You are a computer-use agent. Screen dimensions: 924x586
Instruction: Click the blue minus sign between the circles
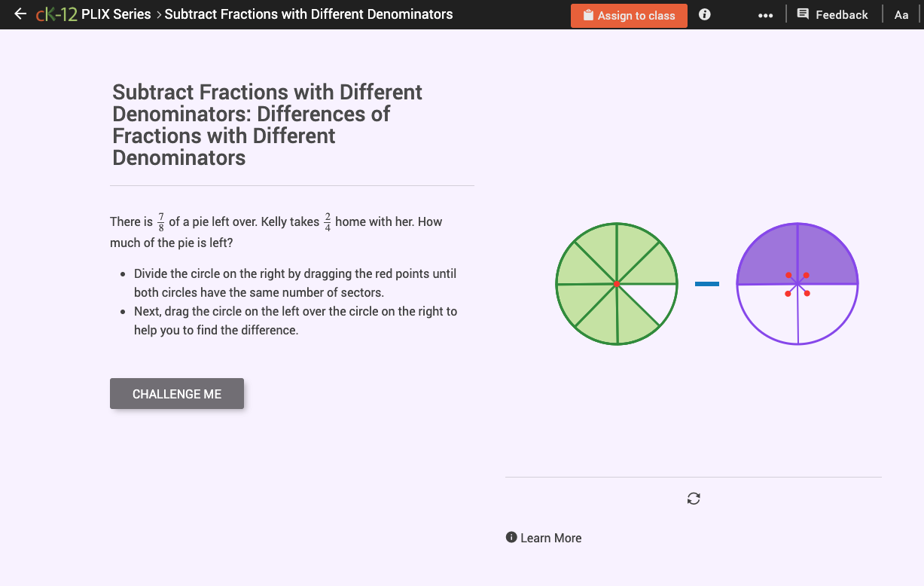pyautogui.click(x=709, y=284)
